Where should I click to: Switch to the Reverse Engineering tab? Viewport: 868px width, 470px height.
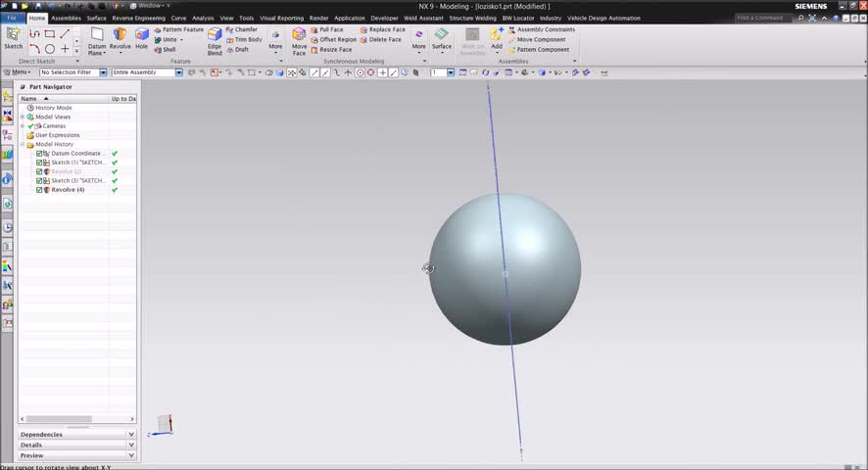click(x=138, y=19)
